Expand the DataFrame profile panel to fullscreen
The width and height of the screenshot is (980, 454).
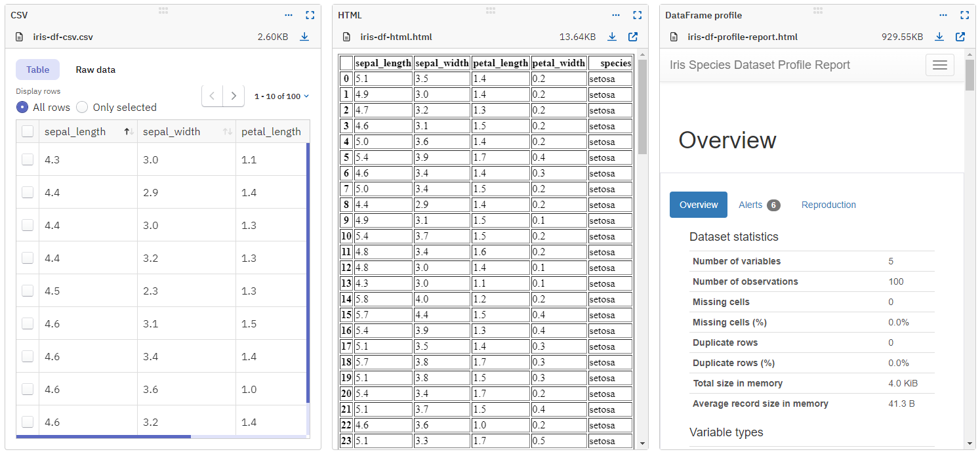[964, 14]
